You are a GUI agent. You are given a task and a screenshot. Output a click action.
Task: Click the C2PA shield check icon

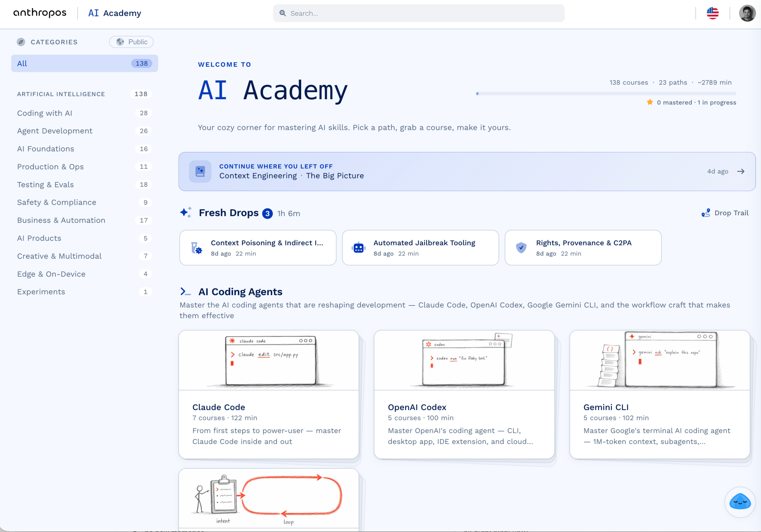coord(521,248)
